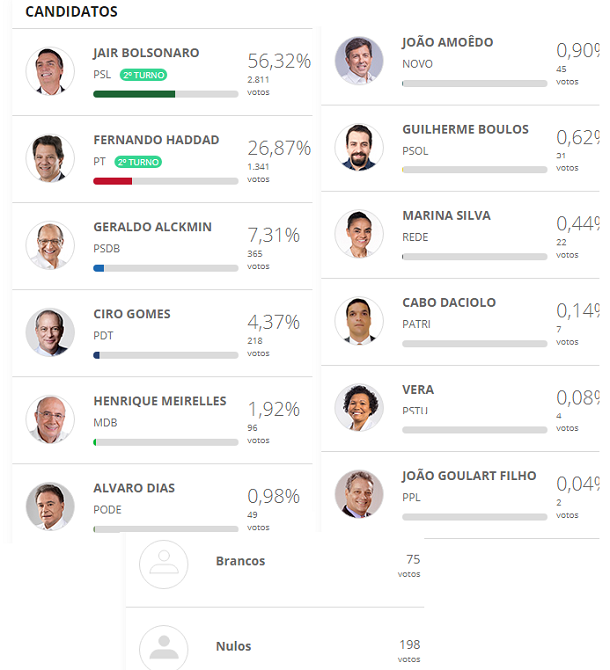Click the Brancos placeholder person icon
This screenshot has width=610, height=670.
pyautogui.click(x=164, y=564)
